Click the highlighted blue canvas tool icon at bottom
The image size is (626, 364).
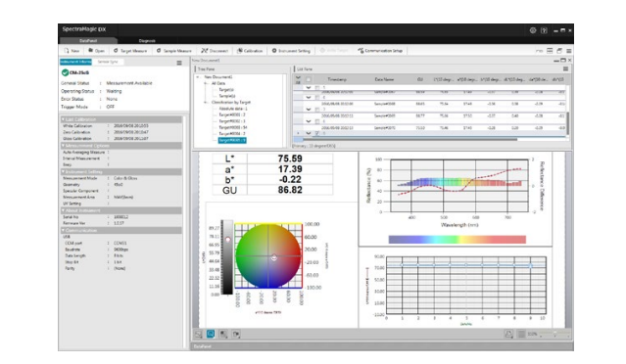click(x=211, y=334)
